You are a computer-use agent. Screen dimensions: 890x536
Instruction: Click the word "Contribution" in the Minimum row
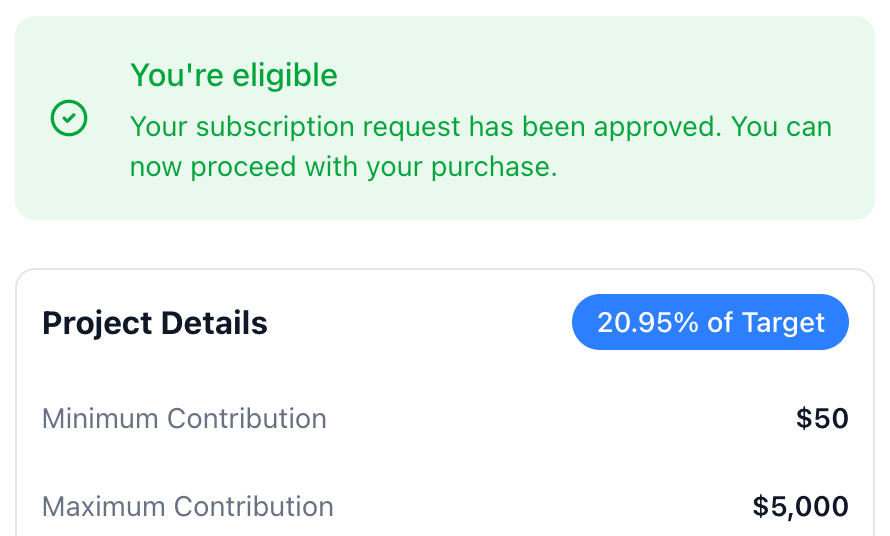[247, 418]
